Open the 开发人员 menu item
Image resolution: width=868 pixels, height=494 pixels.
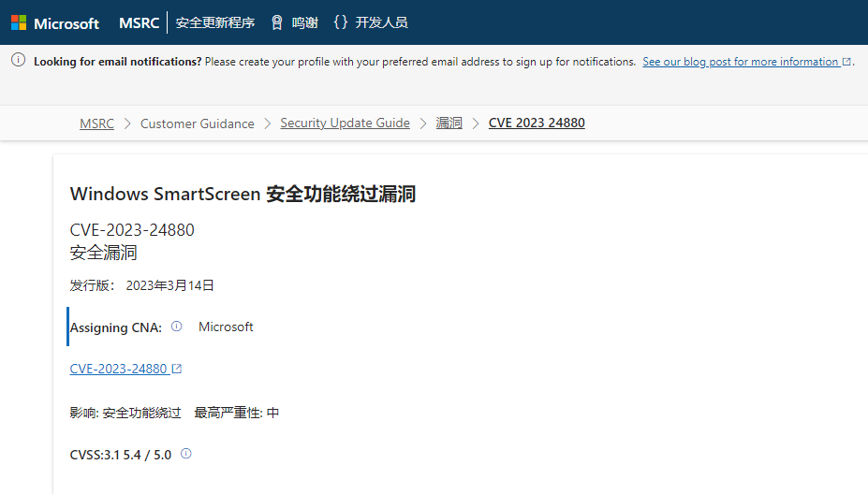click(381, 22)
